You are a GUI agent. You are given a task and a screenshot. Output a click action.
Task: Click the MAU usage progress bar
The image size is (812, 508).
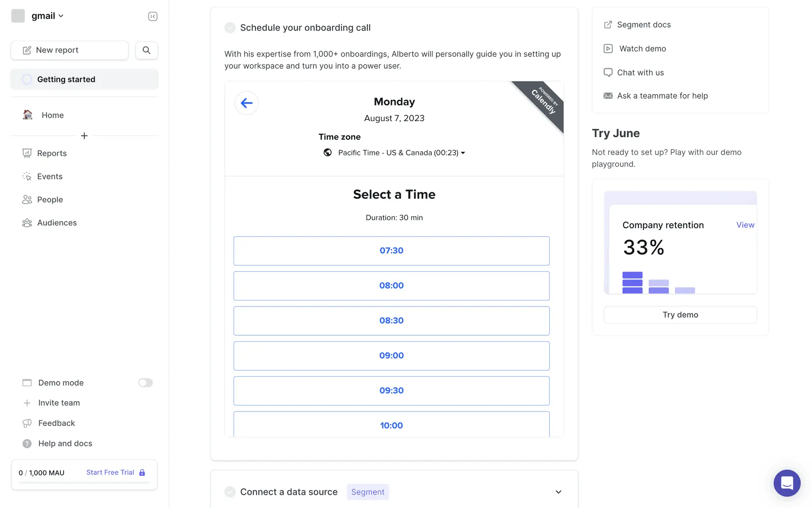pyautogui.click(x=84, y=483)
